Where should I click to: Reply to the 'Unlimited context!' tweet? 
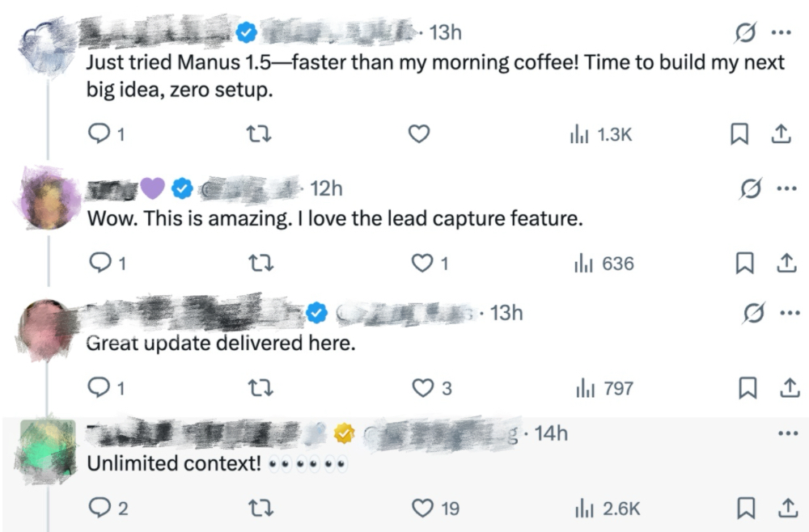coord(97,509)
